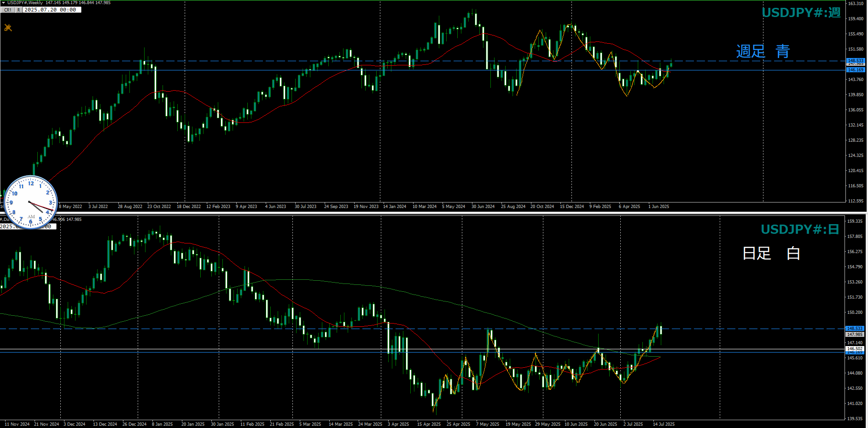Click 30 Jun 2024 on weekly time axis
The image size is (868, 428).
(483, 207)
